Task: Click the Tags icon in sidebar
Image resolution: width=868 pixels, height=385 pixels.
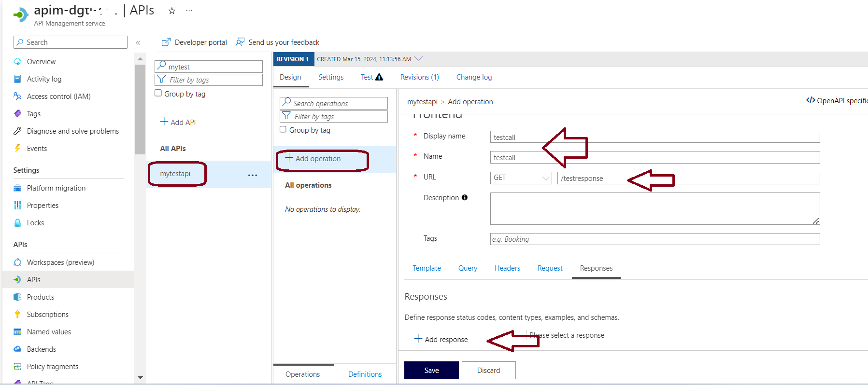Action: pos(18,114)
